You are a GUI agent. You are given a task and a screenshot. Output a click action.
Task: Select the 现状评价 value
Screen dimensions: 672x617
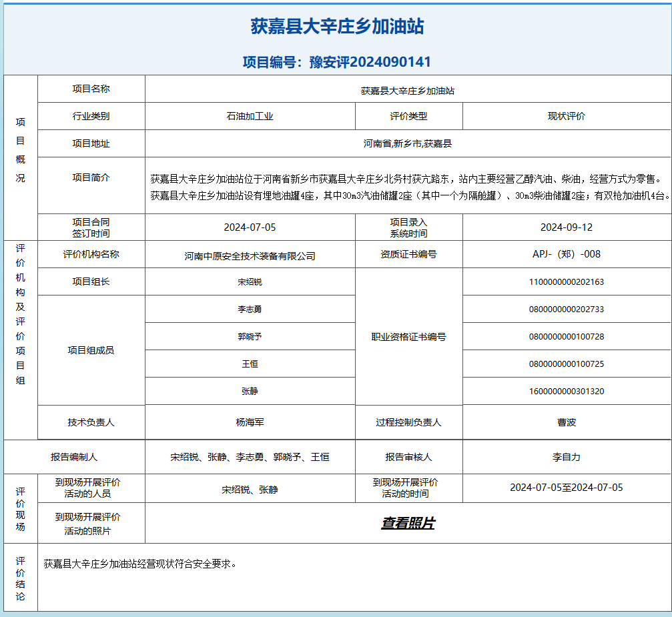pyautogui.click(x=566, y=116)
